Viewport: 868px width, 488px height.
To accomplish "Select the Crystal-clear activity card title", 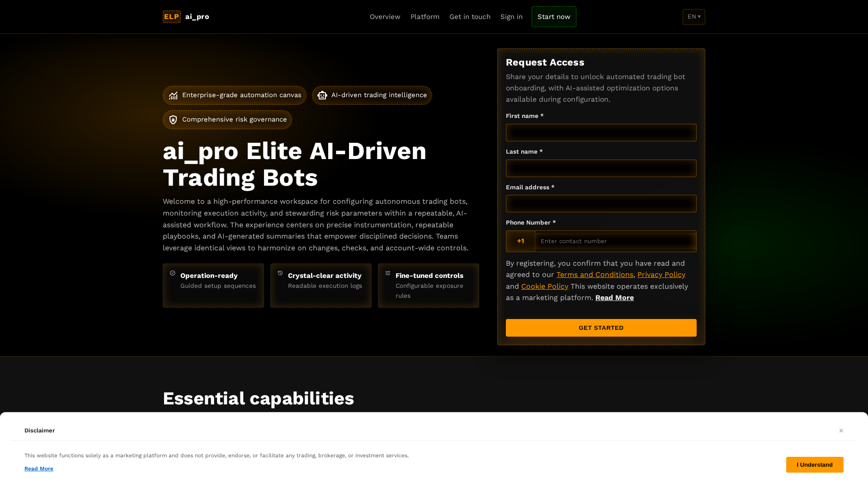I will (x=325, y=276).
